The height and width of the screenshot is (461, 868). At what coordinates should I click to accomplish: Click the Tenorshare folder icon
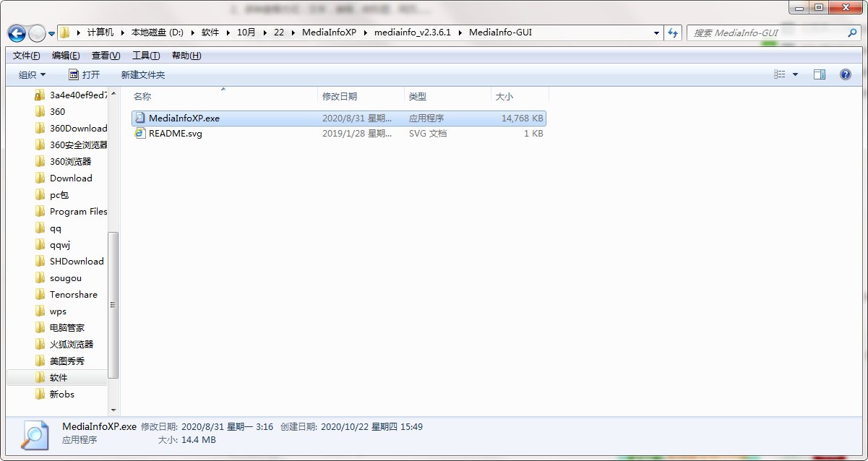coord(40,294)
